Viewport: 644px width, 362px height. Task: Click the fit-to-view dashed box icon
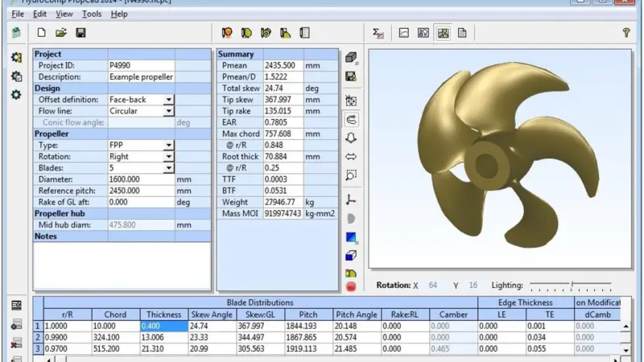point(351,101)
